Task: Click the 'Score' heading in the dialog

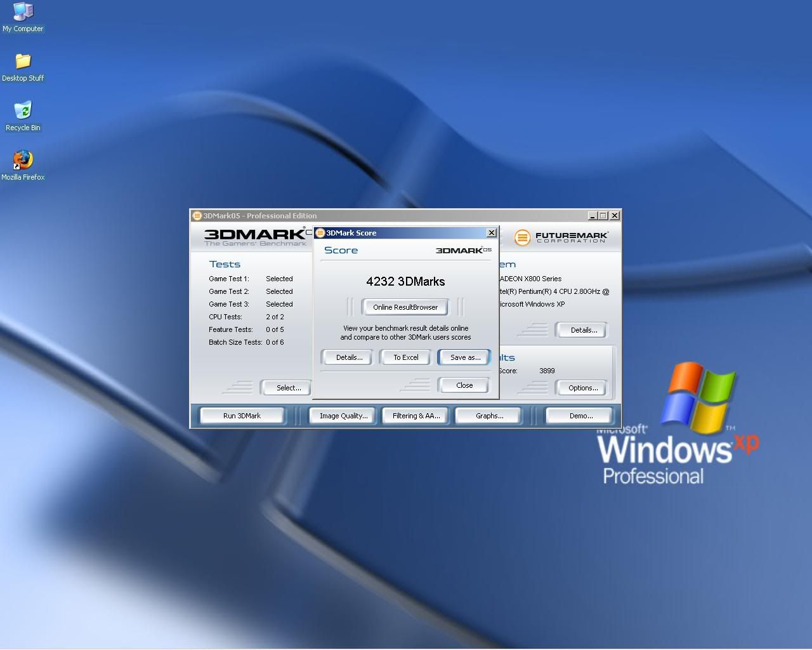Action: point(341,250)
